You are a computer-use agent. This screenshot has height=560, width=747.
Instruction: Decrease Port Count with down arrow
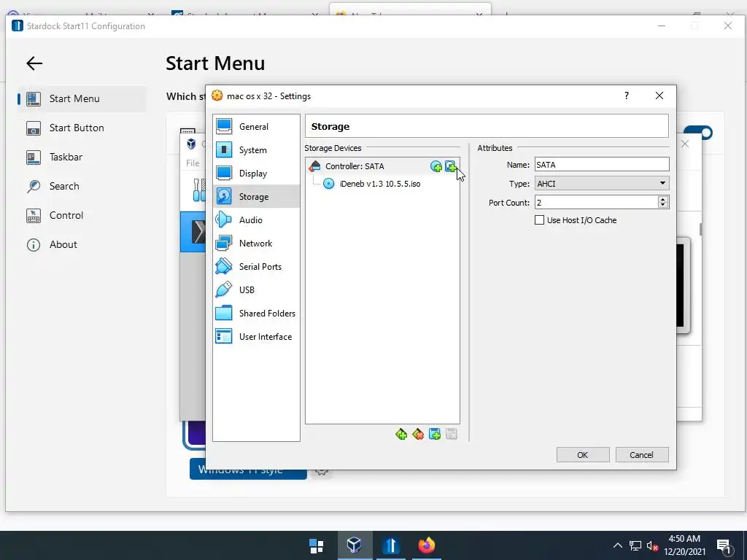tap(662, 206)
